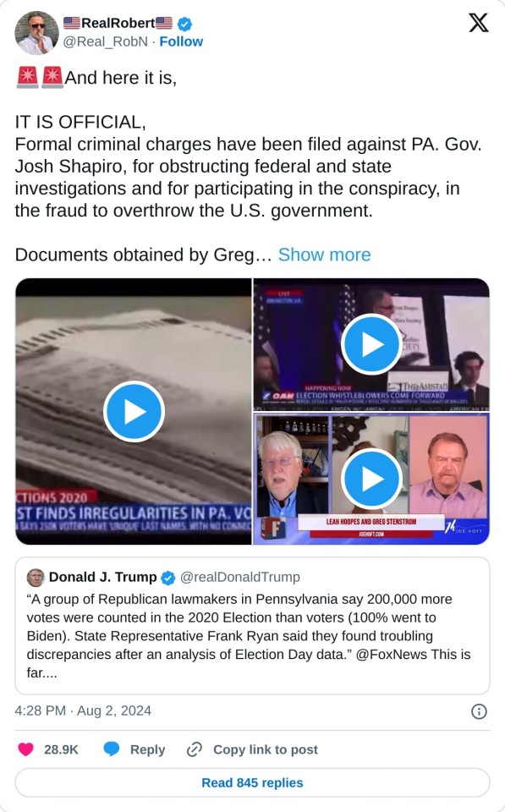505x812 pixels.
Task: Click RealRobert's profile avatar
Action: (36, 33)
